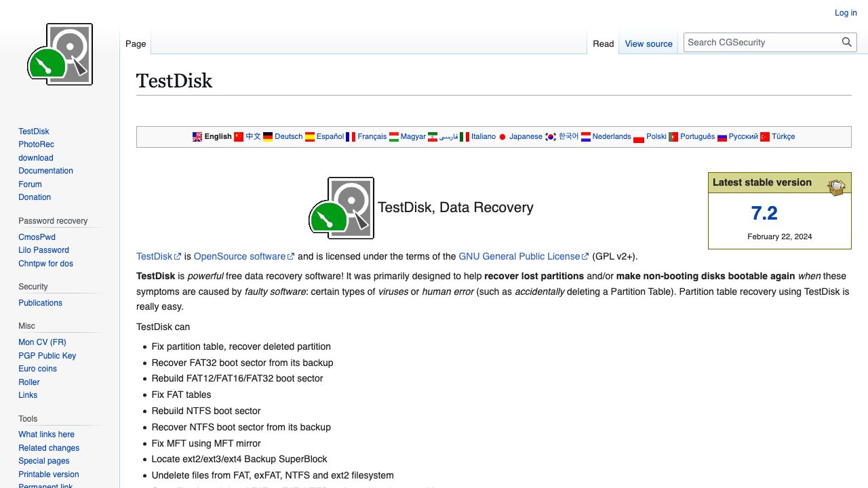Open the View source tab
Image resolution: width=868 pixels, height=488 pixels.
(x=649, y=43)
